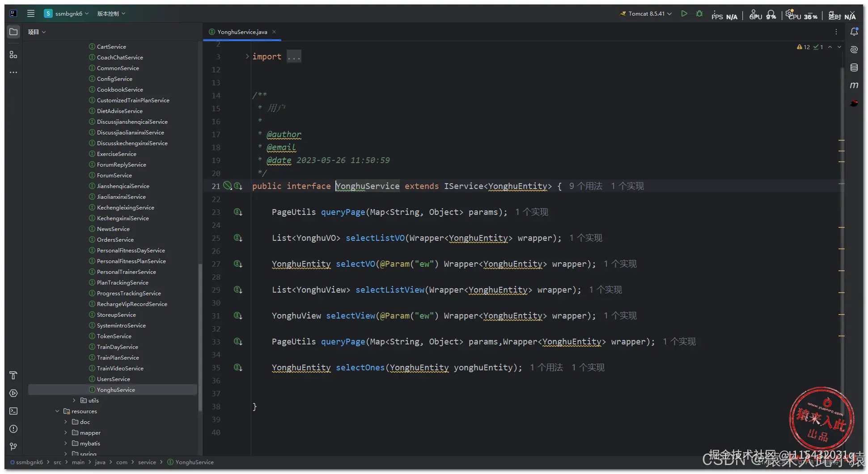Open the Project tool window folder icon
Image resolution: width=868 pixels, height=474 pixels.
(x=13, y=32)
